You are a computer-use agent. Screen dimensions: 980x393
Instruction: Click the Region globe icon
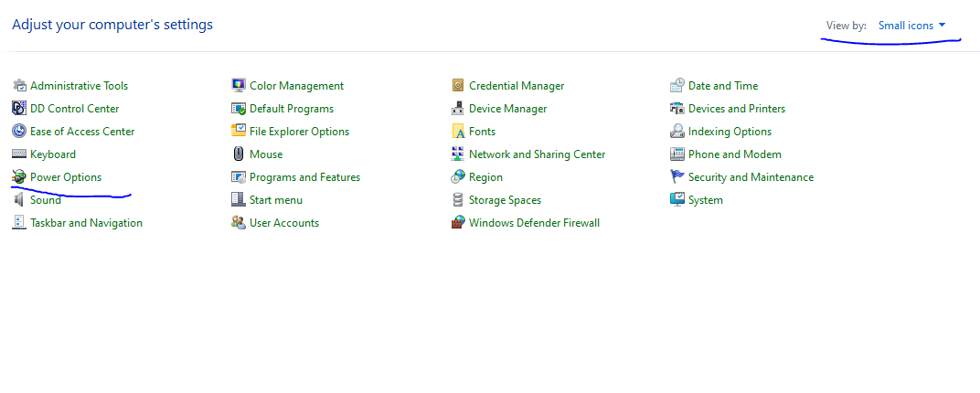click(x=458, y=177)
